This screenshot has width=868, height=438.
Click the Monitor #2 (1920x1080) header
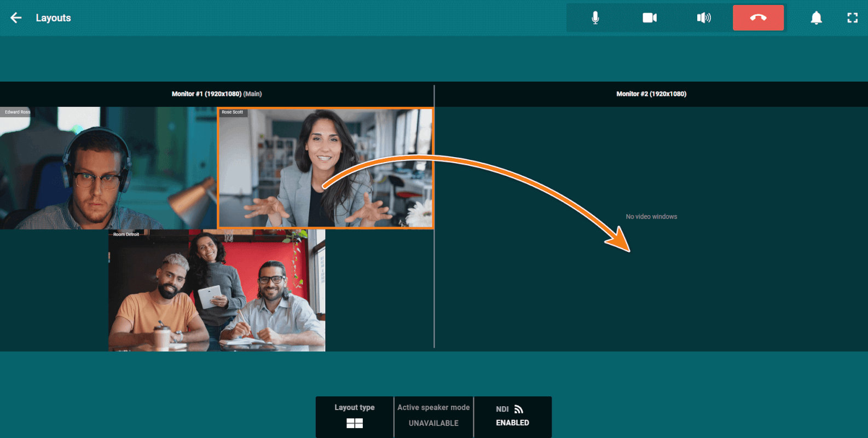coord(651,94)
